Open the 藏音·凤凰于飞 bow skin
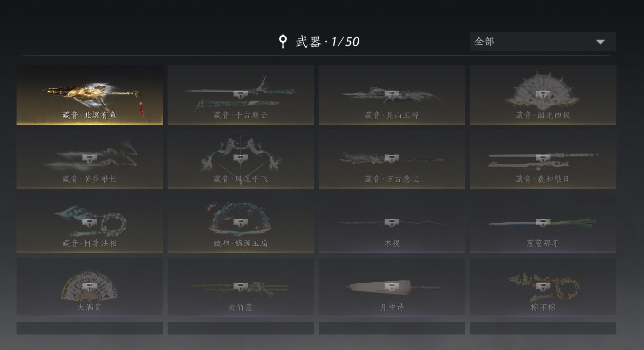644x350 pixels. coord(241,159)
